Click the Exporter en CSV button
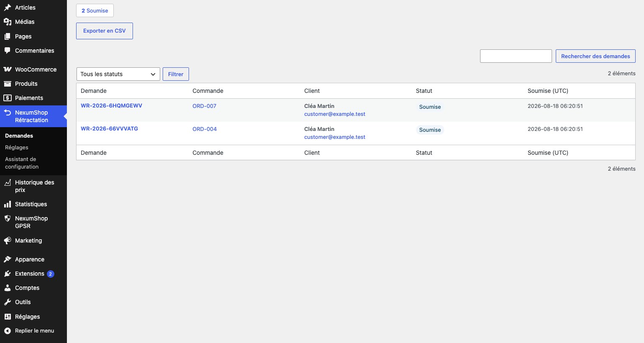This screenshot has height=343, width=644. click(105, 31)
